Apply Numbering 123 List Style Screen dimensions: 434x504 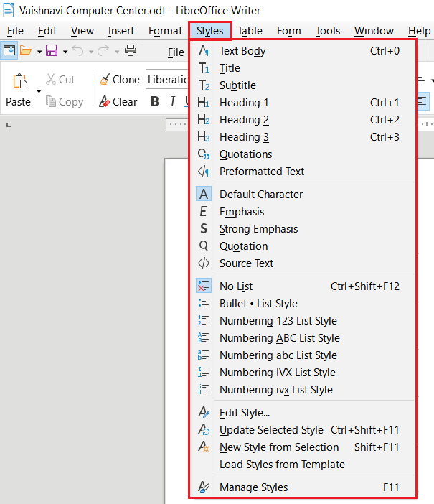[x=303, y=321]
